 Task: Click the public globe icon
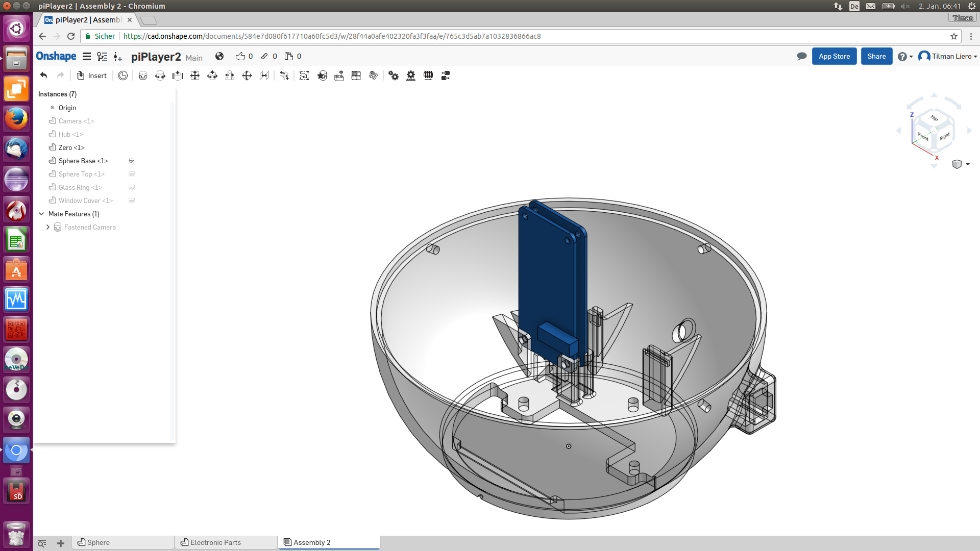pos(219,56)
